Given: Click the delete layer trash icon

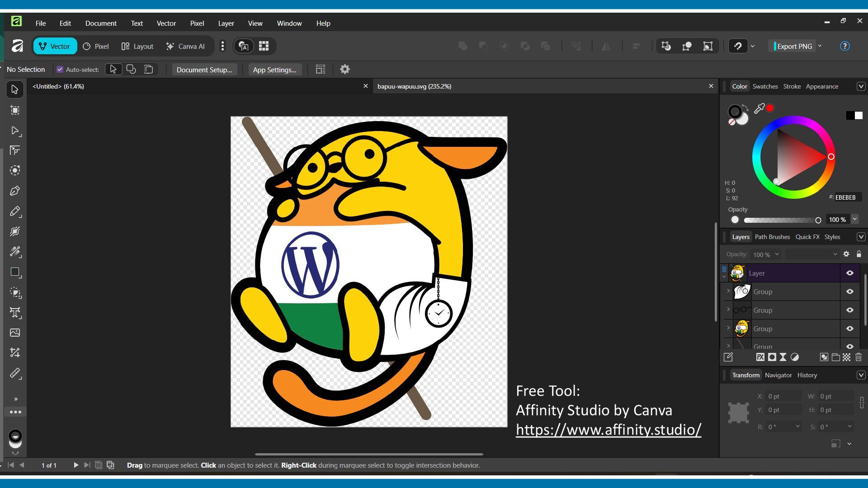Looking at the screenshot, I should (x=859, y=357).
